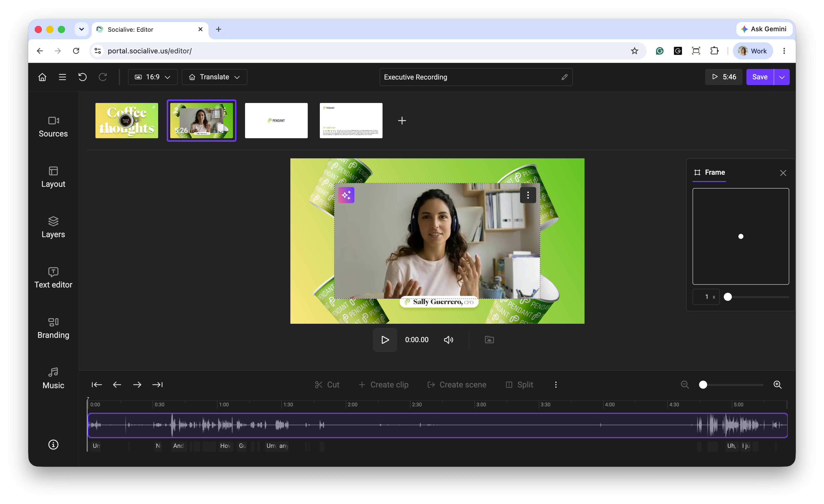Click the frame zoom value field showing 1

(x=706, y=297)
